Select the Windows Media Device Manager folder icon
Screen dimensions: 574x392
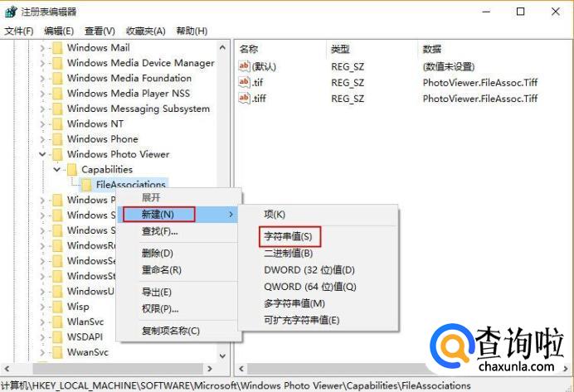tap(57, 63)
